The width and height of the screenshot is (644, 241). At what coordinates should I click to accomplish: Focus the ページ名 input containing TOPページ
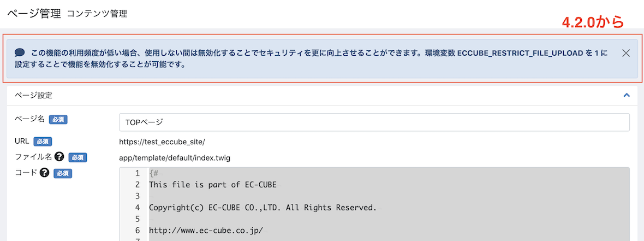click(374, 122)
